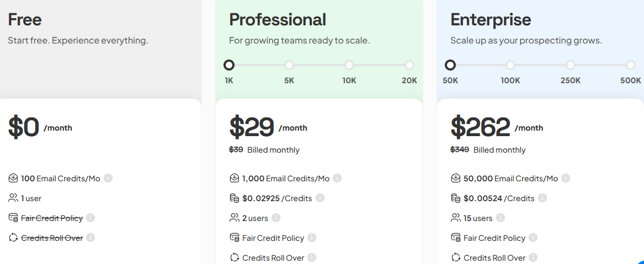Click the Free plan heading
The height and width of the screenshot is (264, 644).
click(25, 20)
